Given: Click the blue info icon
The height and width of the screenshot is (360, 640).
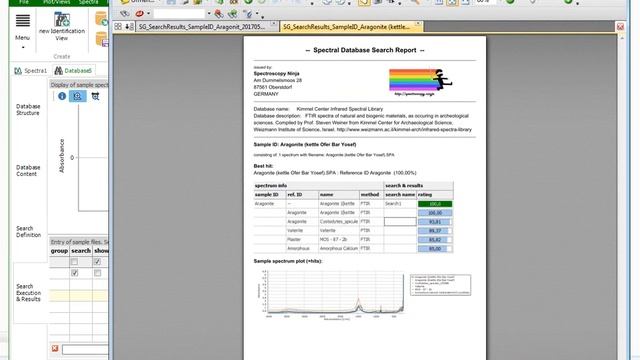Looking at the screenshot, I should pyautogui.click(x=62, y=96).
